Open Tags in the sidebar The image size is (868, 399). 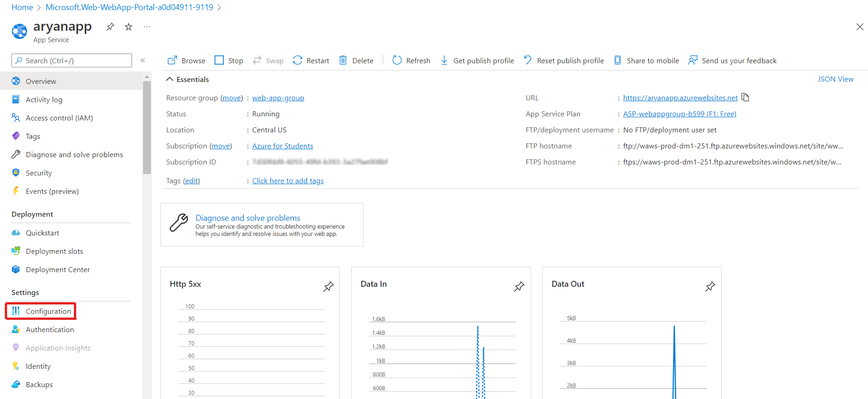[x=71, y=136]
